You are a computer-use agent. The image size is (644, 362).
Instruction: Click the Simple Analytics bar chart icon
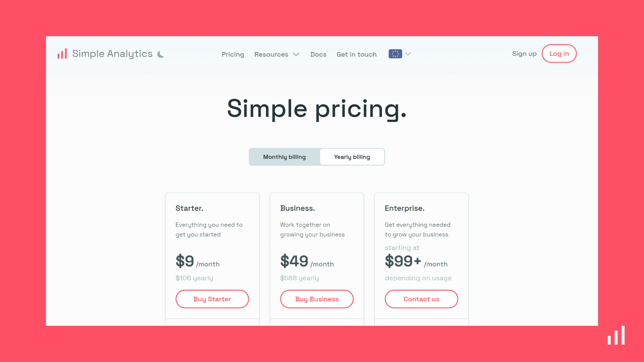point(62,54)
